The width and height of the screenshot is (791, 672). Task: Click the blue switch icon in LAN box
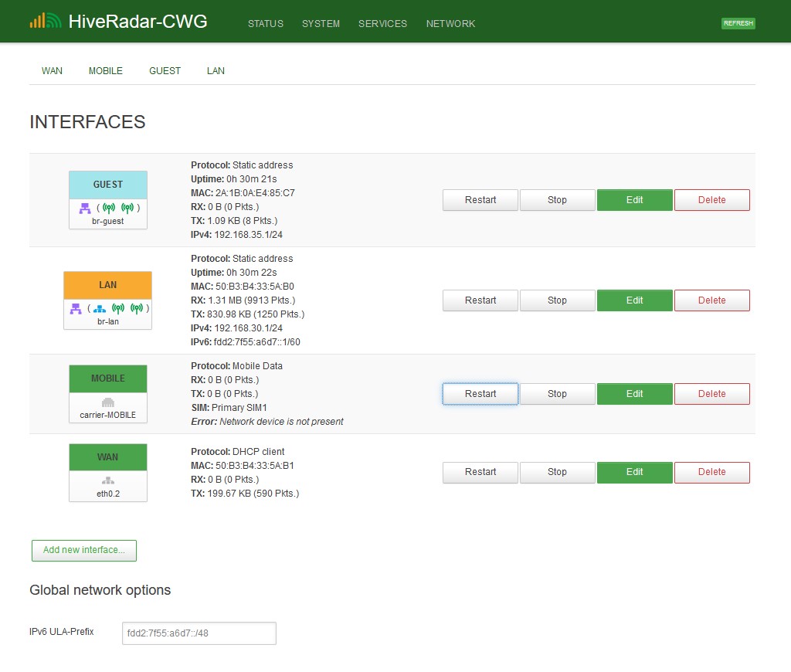(x=98, y=308)
